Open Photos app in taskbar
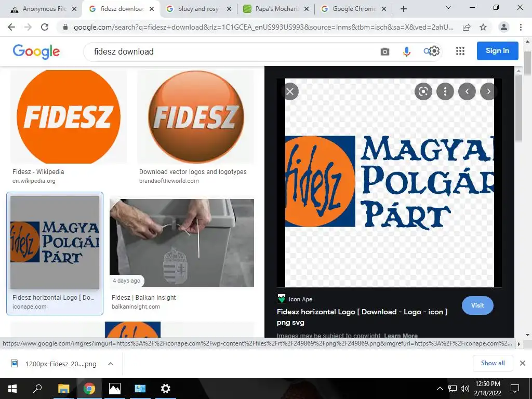The width and height of the screenshot is (532, 399). (115, 389)
